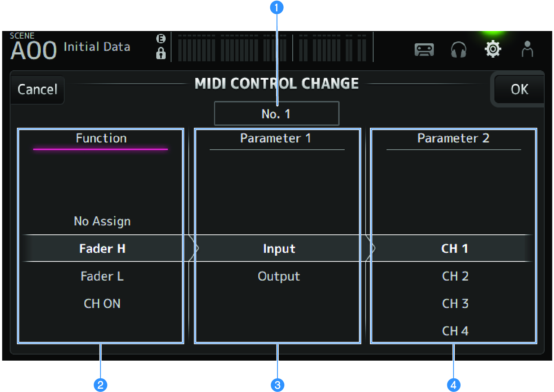This screenshot has width=554, height=392.
Task: Click the Initial Data scene name
Action: (x=97, y=47)
